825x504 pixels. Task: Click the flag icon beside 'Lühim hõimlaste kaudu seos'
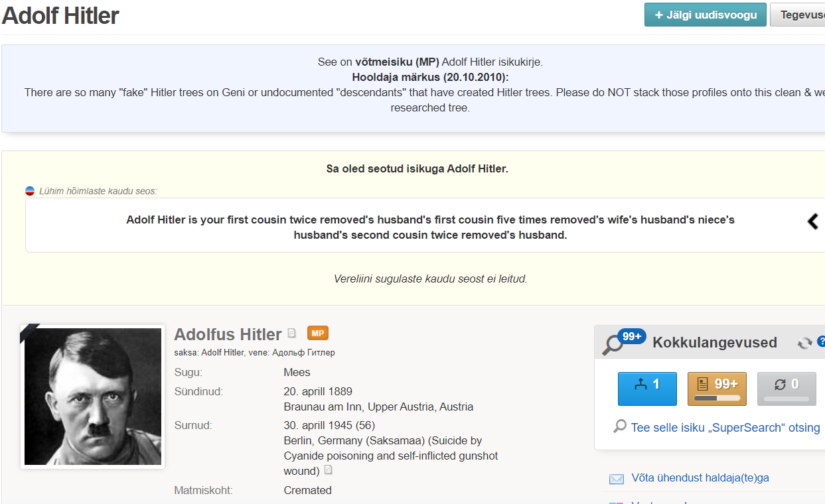click(30, 191)
